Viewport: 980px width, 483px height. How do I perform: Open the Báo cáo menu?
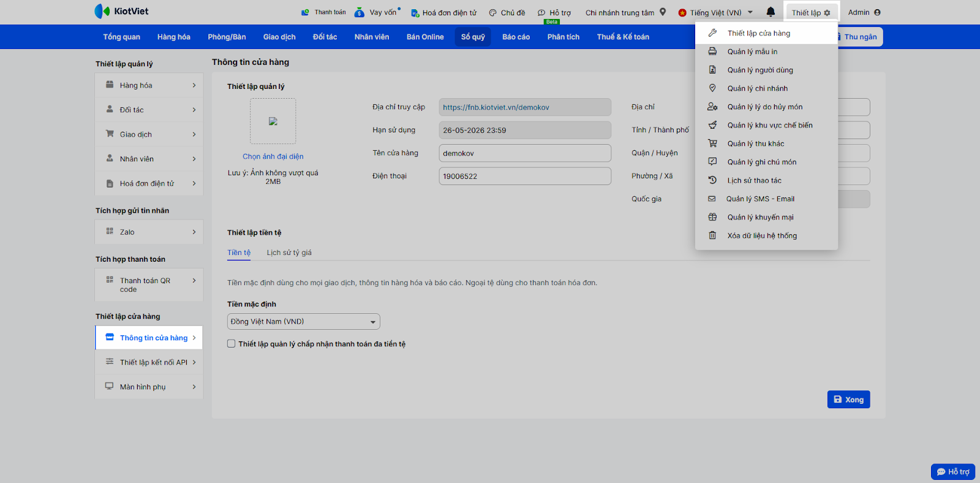(x=516, y=37)
